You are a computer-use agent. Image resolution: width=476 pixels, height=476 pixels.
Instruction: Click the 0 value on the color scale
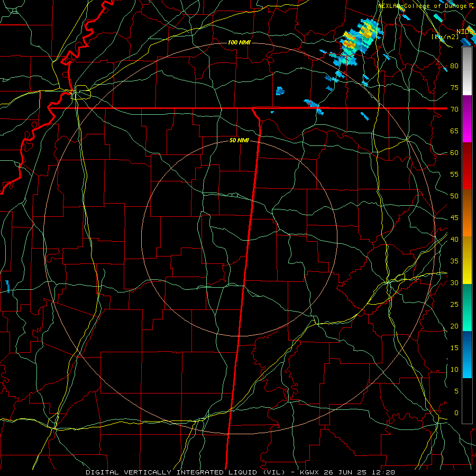click(x=456, y=413)
